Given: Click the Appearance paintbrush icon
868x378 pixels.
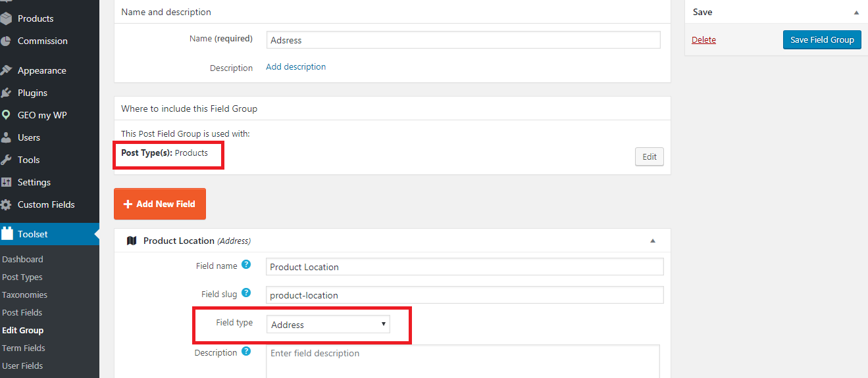Looking at the screenshot, I should [6, 70].
